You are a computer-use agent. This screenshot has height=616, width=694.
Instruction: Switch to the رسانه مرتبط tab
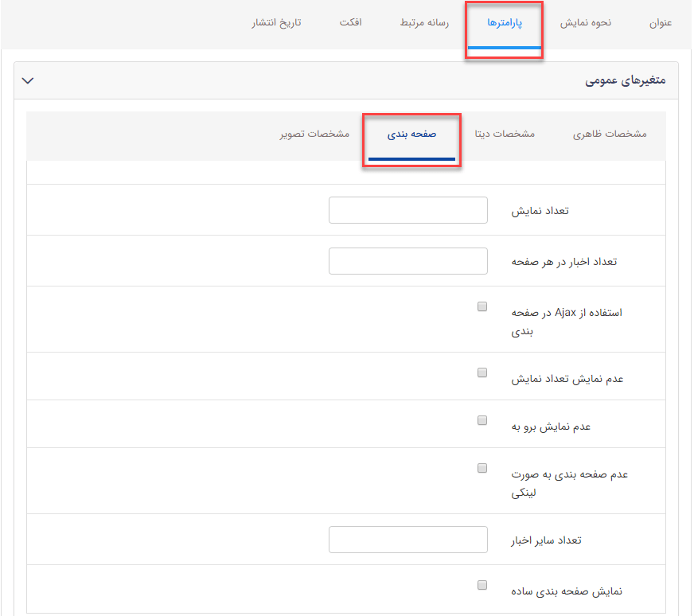click(423, 23)
